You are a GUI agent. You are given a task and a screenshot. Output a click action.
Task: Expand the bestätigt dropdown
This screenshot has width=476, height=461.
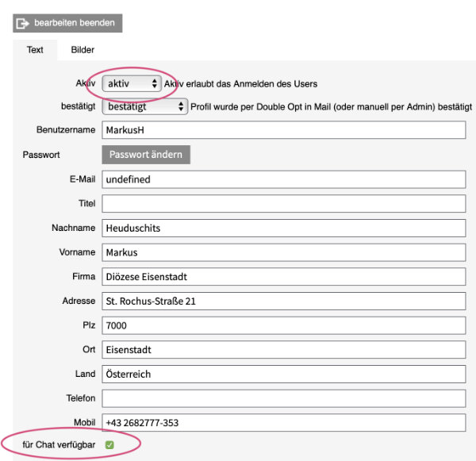pyautogui.click(x=144, y=106)
